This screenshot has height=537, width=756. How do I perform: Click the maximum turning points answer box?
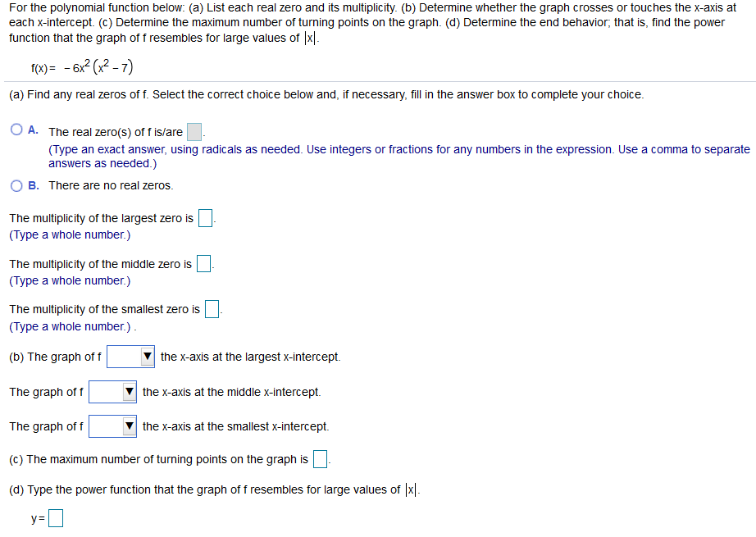319,458
